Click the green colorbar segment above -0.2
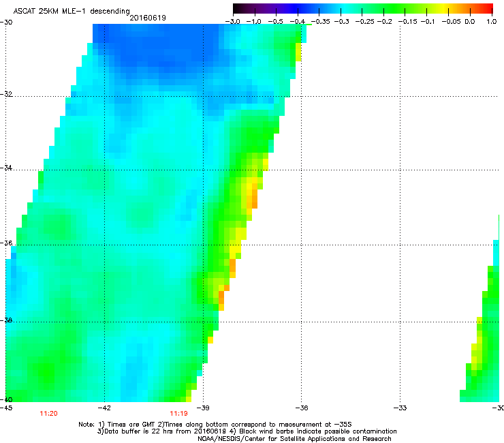Viewport: 504px width, 443px height. (x=384, y=8)
